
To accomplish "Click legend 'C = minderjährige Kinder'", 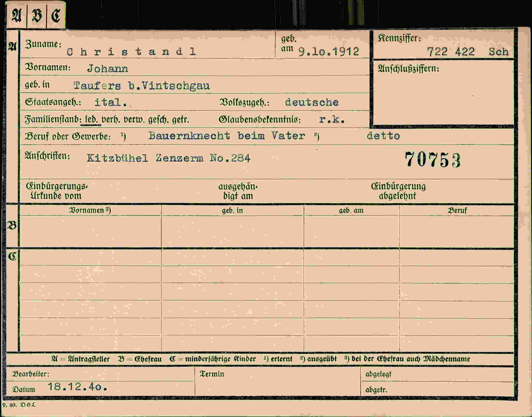I will 213,359.
